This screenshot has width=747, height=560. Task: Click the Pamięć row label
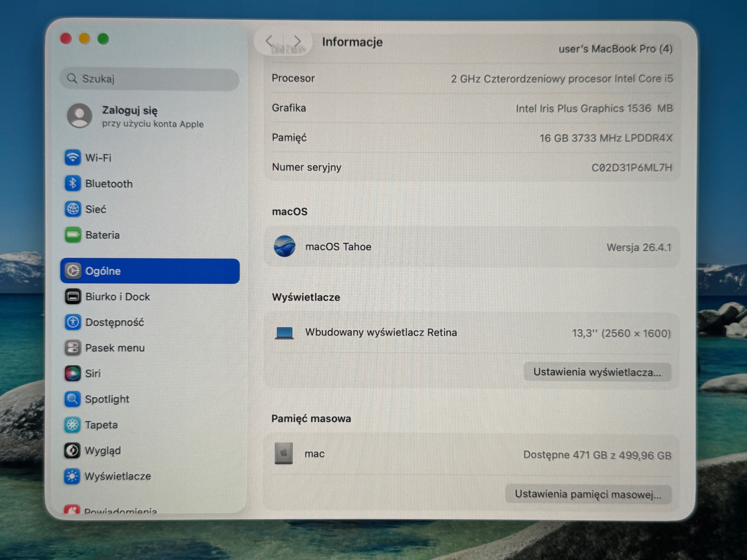[289, 138]
